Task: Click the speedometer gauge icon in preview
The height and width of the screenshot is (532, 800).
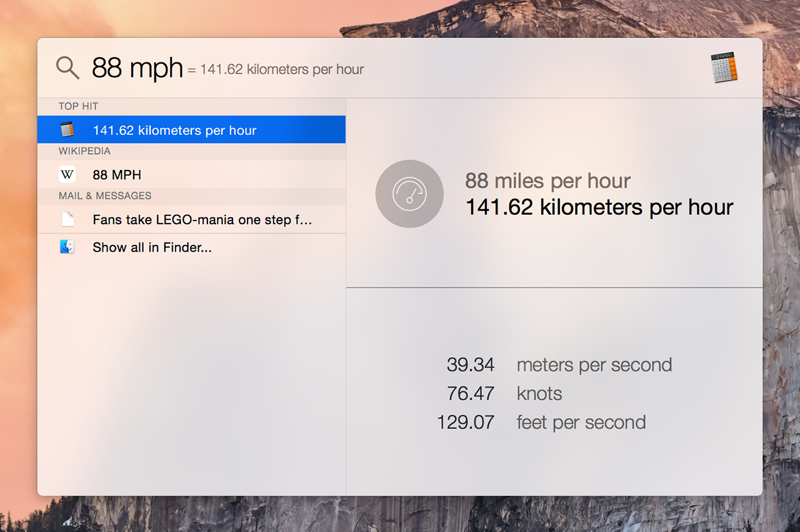Action: coord(409,194)
